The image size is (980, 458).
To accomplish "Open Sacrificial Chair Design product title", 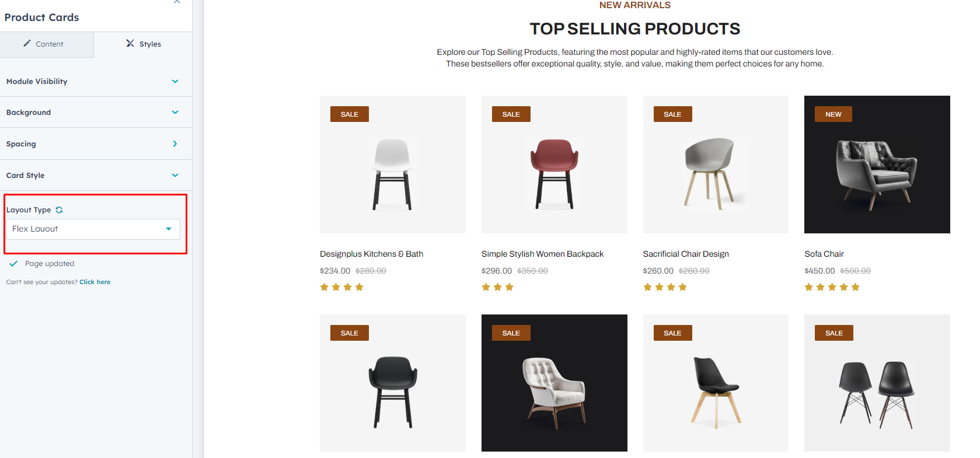I will pos(685,254).
